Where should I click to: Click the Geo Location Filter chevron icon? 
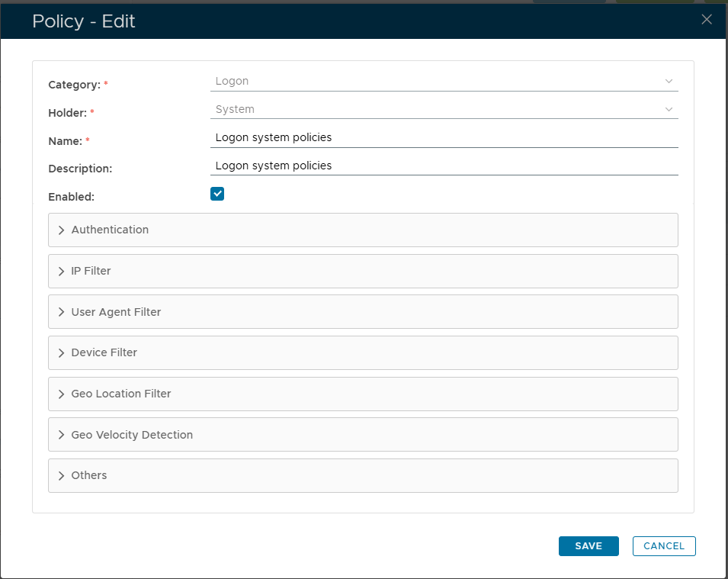pyautogui.click(x=62, y=394)
